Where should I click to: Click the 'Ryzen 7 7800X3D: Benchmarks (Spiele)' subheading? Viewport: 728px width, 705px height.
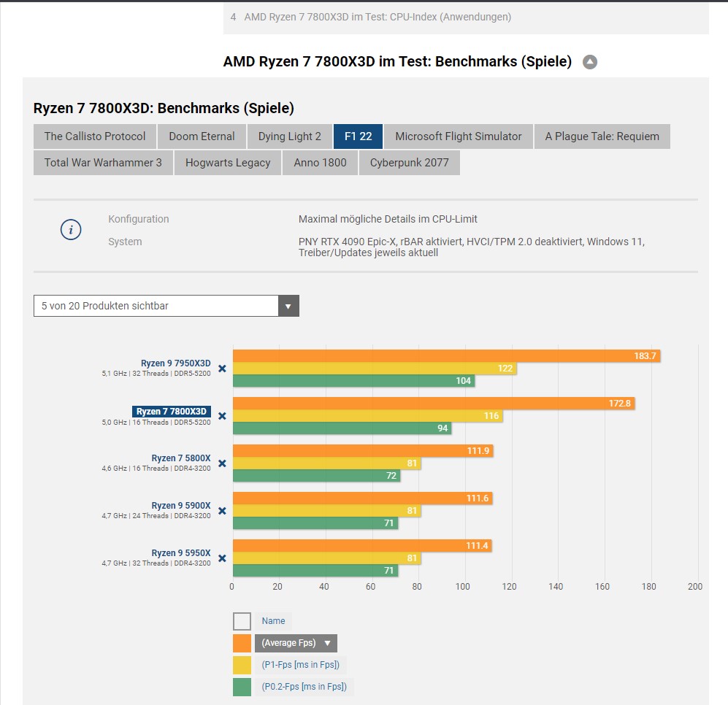pyautogui.click(x=164, y=108)
